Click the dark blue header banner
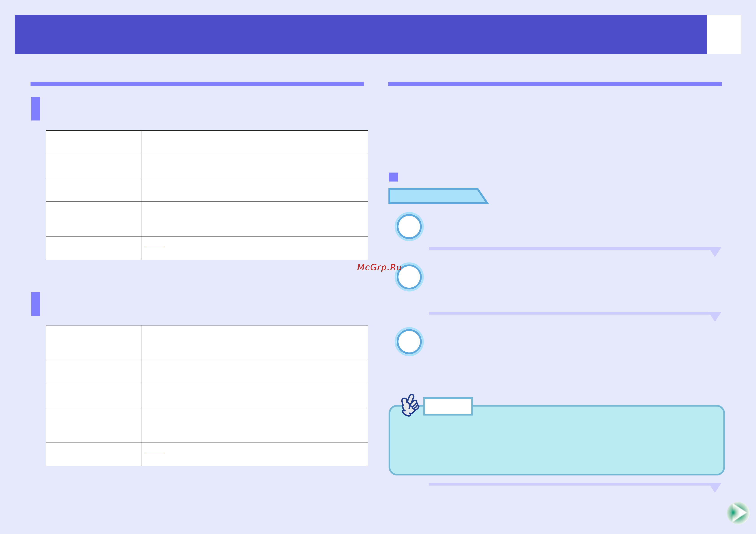 pos(361,34)
